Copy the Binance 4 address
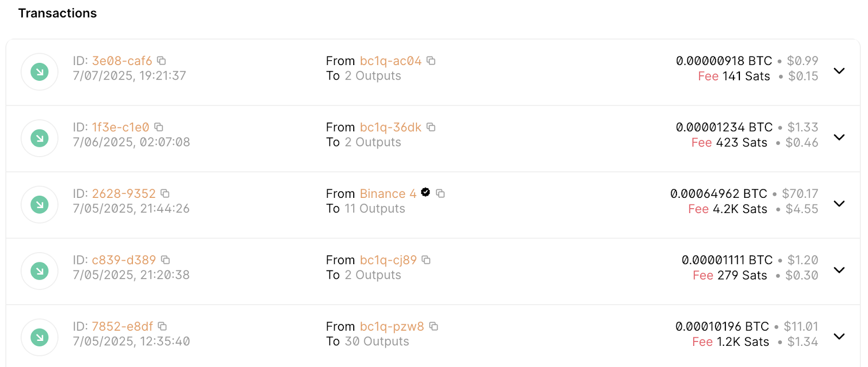Image resolution: width=868 pixels, height=367 pixels. pyautogui.click(x=441, y=194)
